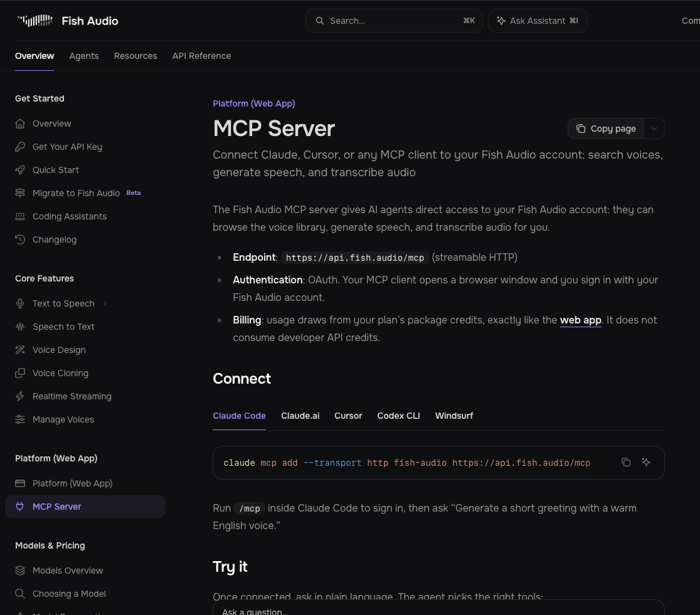Open the Migrate to Fish Audio page
Viewport: 700px width, 615px height.
pos(76,193)
